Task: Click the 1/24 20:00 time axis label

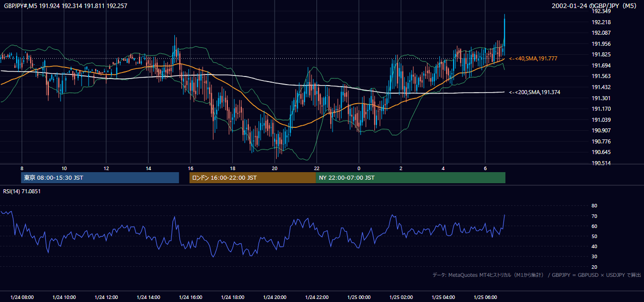Action: [275, 297]
